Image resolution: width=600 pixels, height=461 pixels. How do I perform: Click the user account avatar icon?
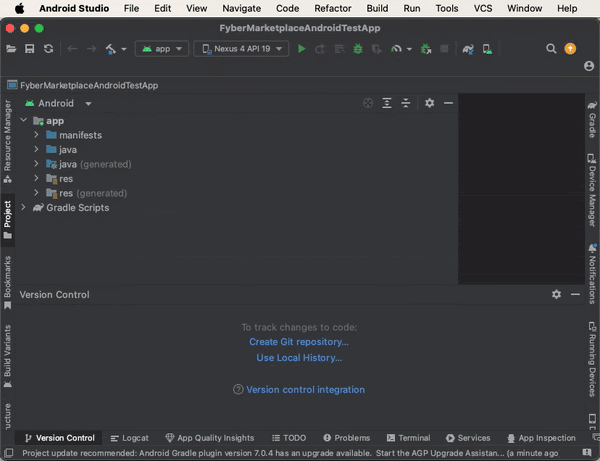click(589, 66)
